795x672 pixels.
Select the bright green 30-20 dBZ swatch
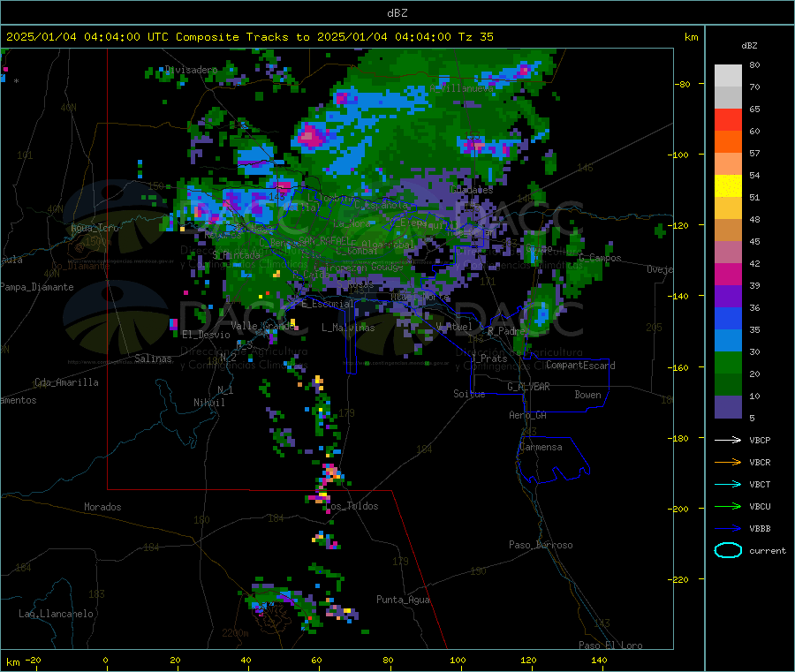tap(728, 362)
